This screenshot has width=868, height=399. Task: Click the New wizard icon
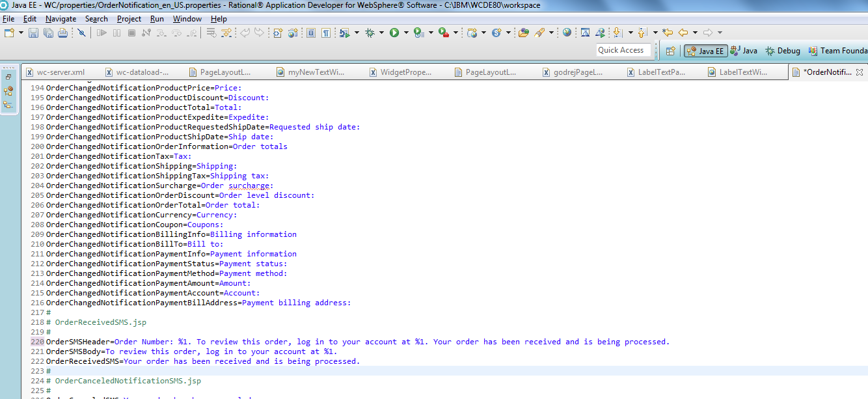coord(8,33)
